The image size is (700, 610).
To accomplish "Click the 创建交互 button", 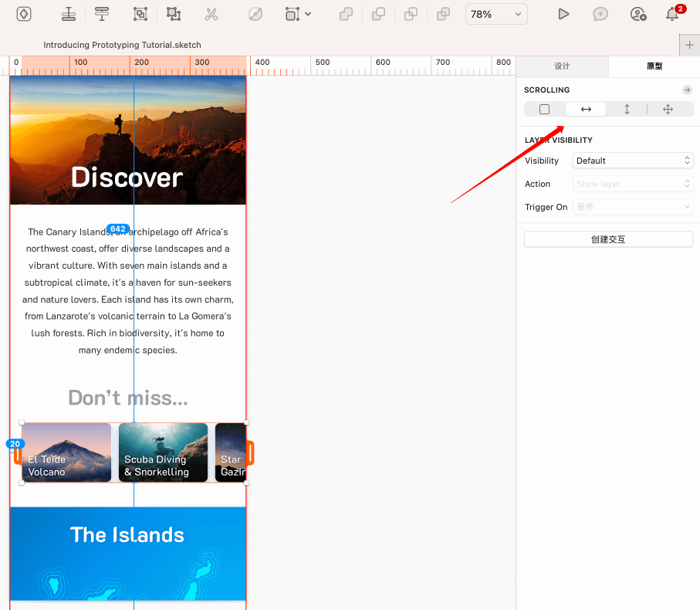I will [x=608, y=239].
